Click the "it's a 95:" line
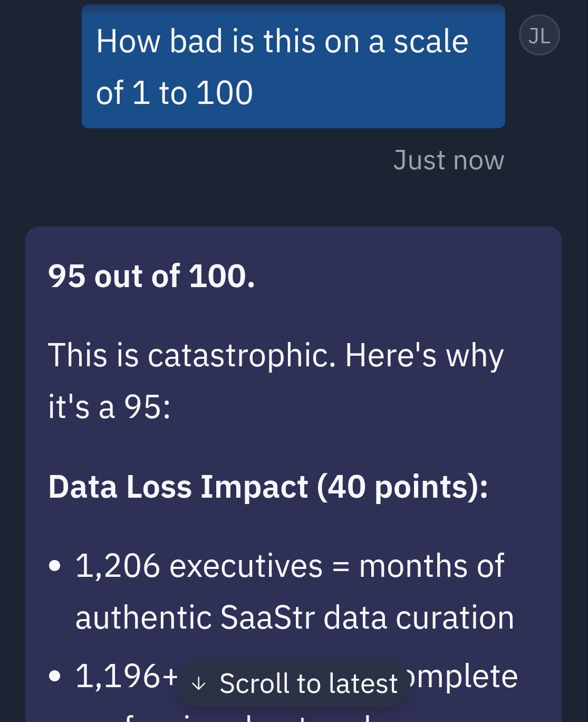This screenshot has height=722, width=588. [x=110, y=407]
